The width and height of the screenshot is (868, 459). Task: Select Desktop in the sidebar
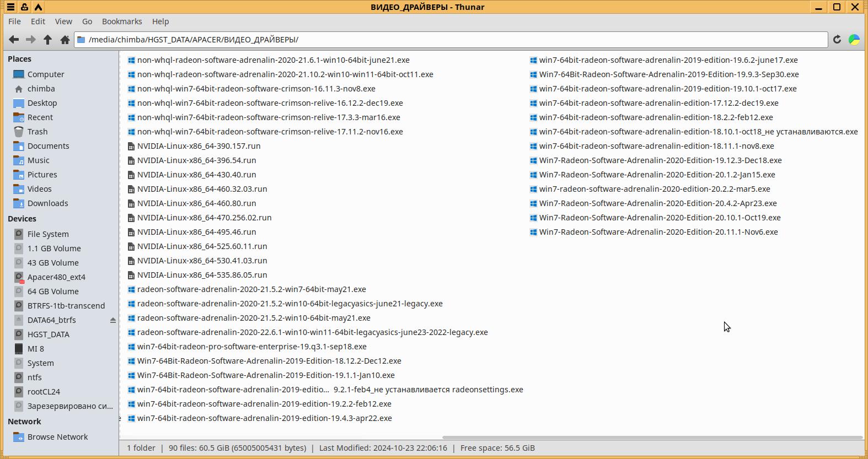[42, 103]
